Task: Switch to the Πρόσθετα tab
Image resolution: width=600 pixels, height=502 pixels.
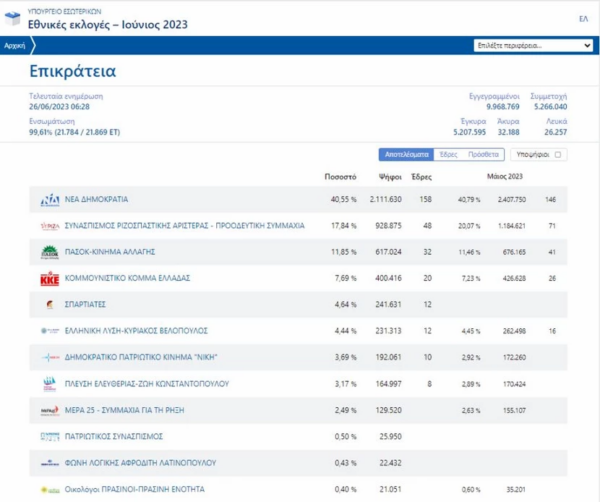Action: [483, 155]
